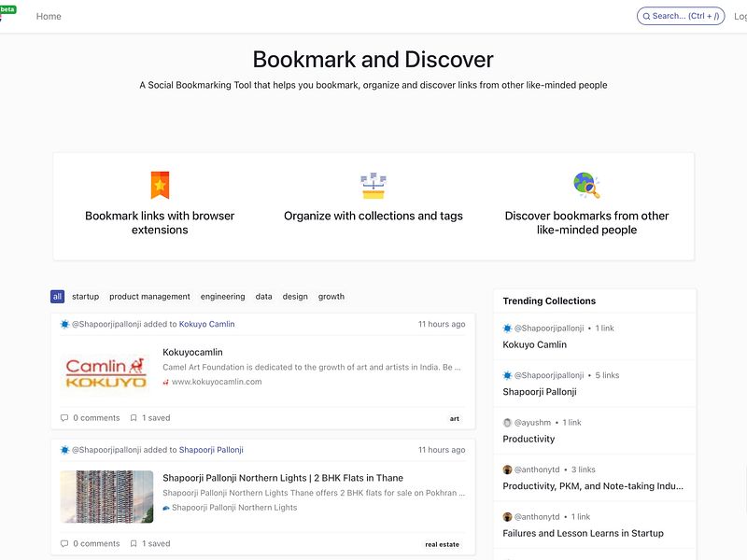
Task: Click the 'art' tag
Action: pyautogui.click(x=455, y=419)
